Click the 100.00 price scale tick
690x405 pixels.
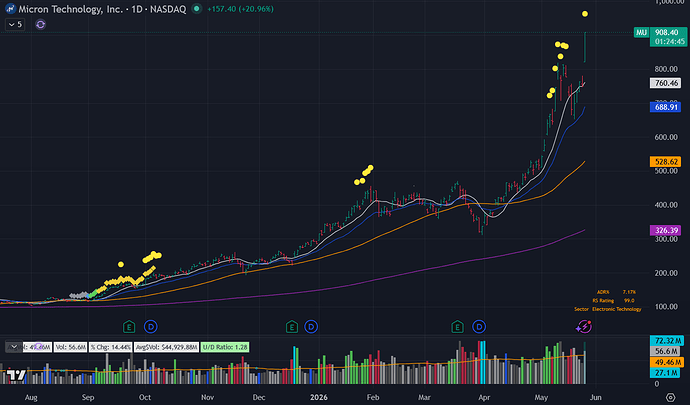(x=666, y=307)
